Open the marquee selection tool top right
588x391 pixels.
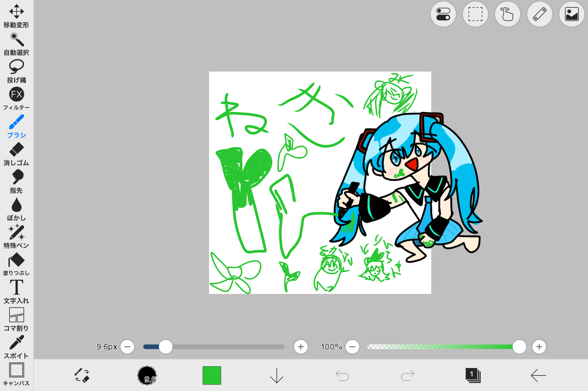[475, 14]
